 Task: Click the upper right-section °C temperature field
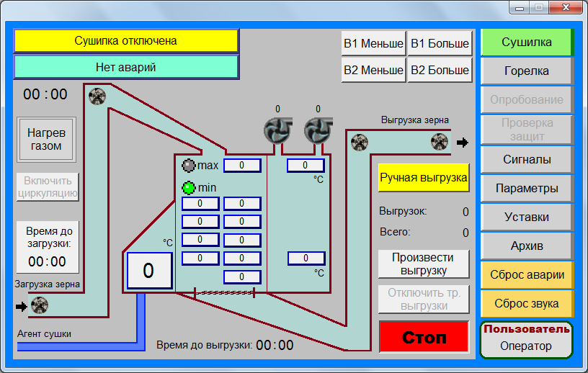point(306,166)
